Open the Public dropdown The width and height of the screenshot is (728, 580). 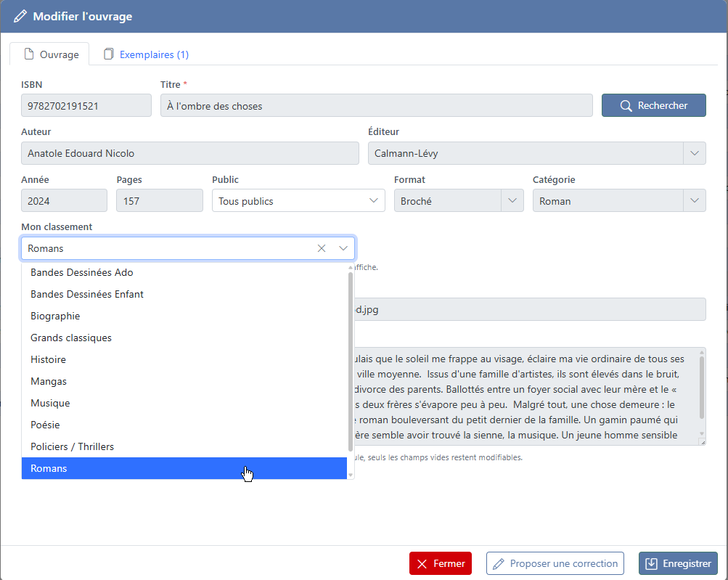pyautogui.click(x=298, y=200)
